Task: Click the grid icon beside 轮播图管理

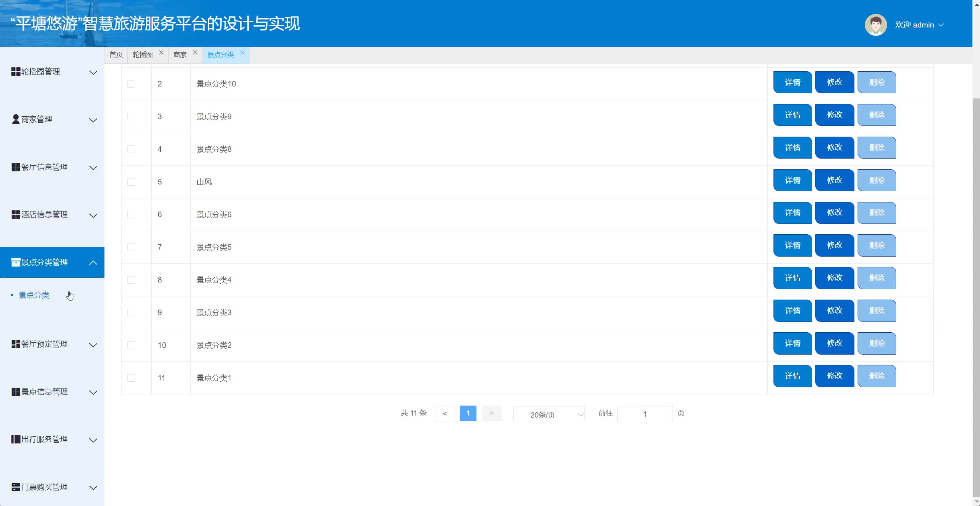Action: pyautogui.click(x=16, y=72)
